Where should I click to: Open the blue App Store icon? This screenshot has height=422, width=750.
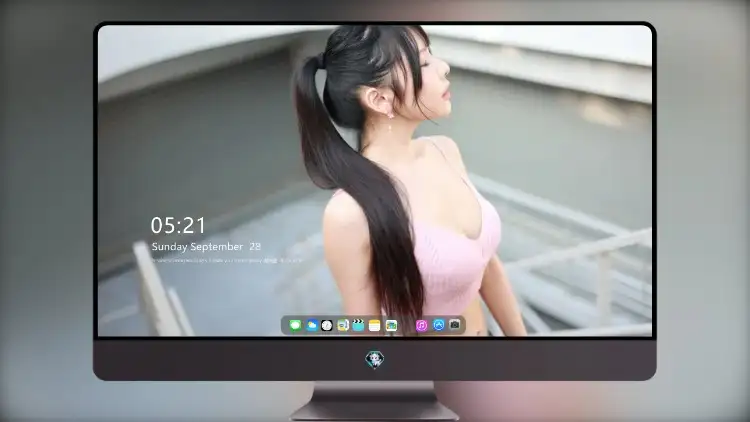tap(439, 325)
